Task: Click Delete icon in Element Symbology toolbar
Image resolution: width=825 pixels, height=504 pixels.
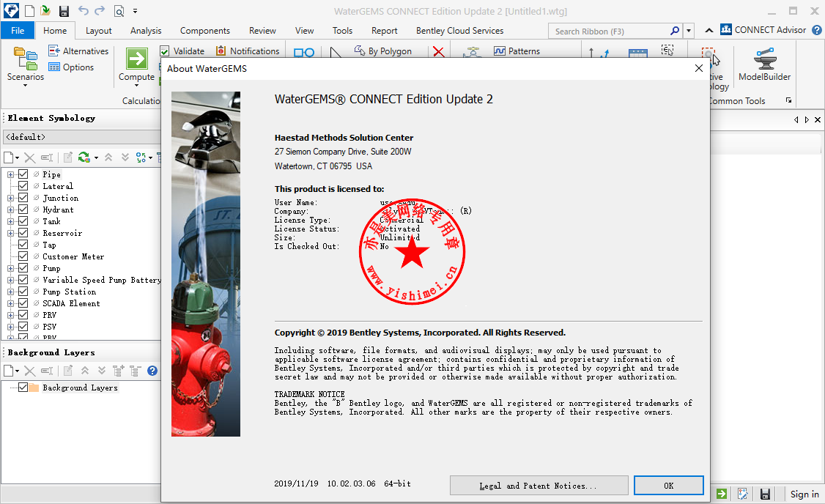Action: click(30, 157)
